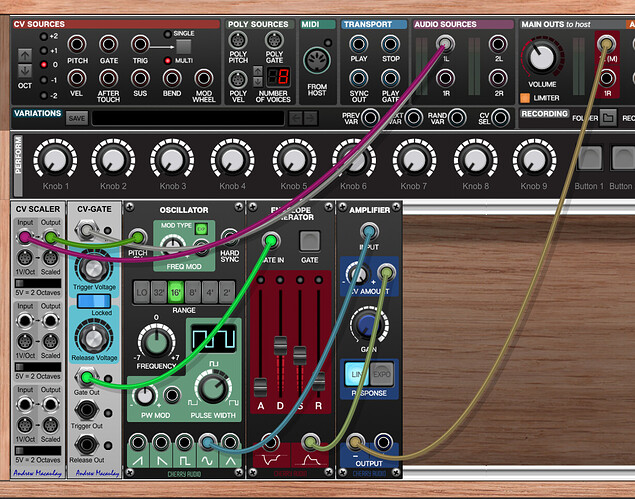The width and height of the screenshot is (635, 499).
Task: Click the envelope manual GATE button
Action: [x=309, y=241]
